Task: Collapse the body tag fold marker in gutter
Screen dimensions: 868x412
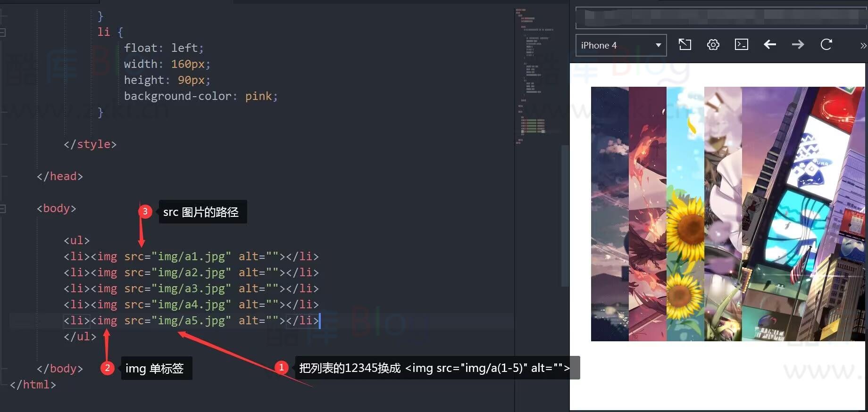Action: coord(3,208)
